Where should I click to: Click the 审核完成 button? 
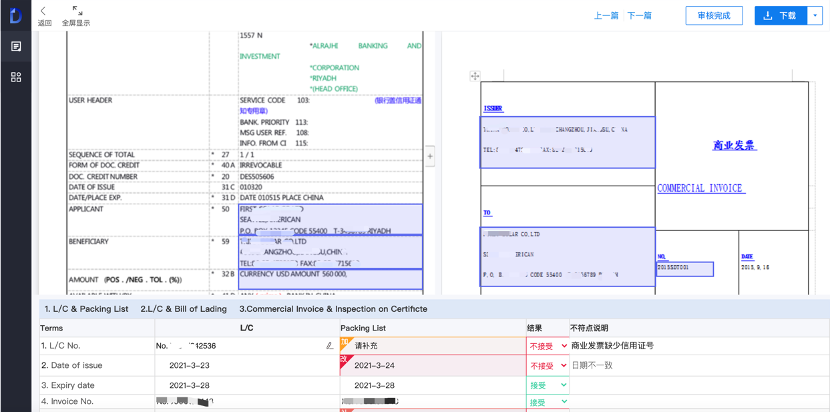714,16
